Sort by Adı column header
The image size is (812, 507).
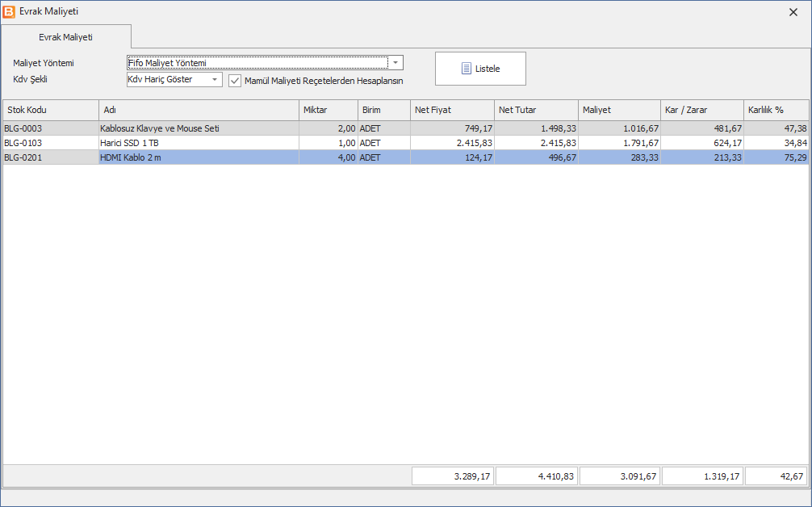[199, 110]
